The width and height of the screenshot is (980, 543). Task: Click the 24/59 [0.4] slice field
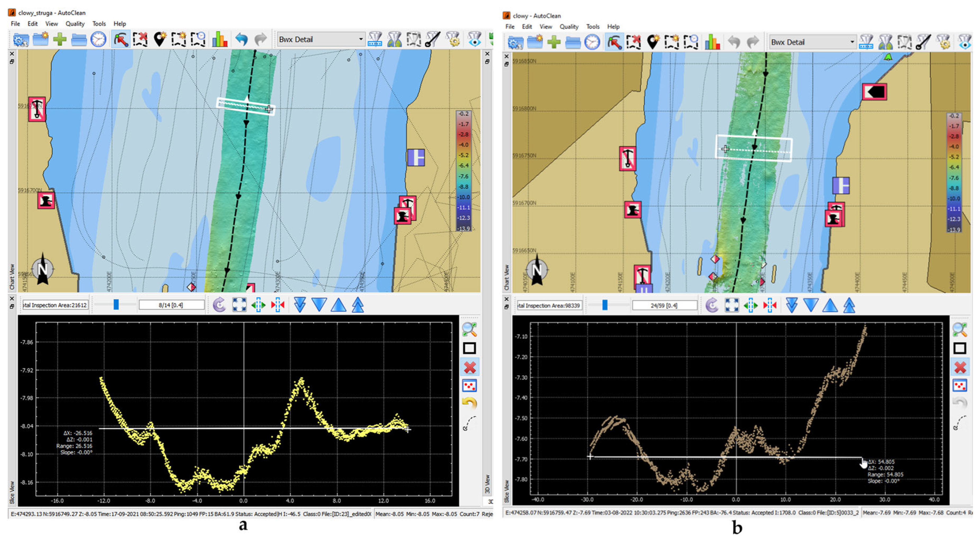[x=664, y=305]
